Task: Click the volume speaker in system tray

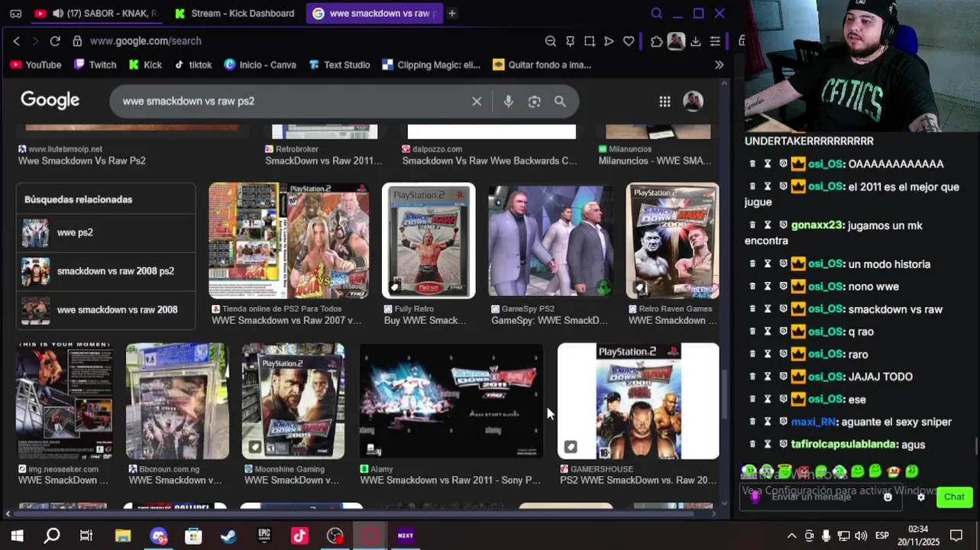Action: coord(861,535)
